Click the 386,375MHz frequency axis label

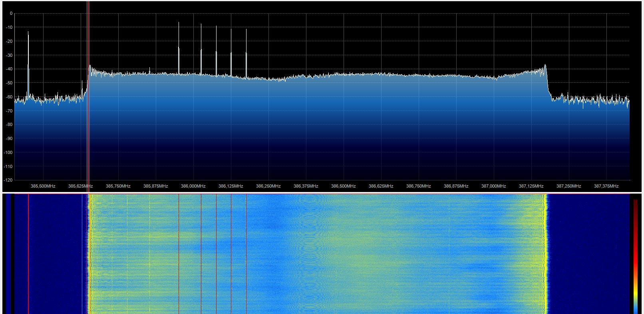tap(306, 186)
